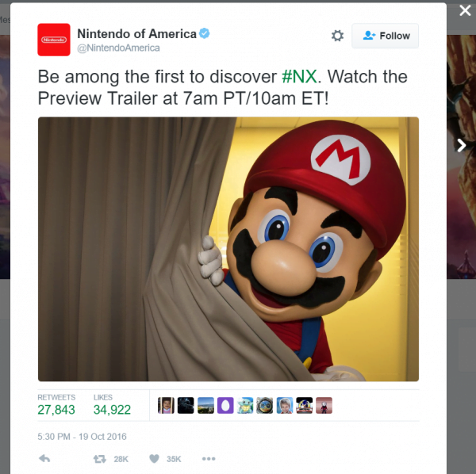
Task: Retweet using the 28K retweet icon
Action: [x=100, y=459]
